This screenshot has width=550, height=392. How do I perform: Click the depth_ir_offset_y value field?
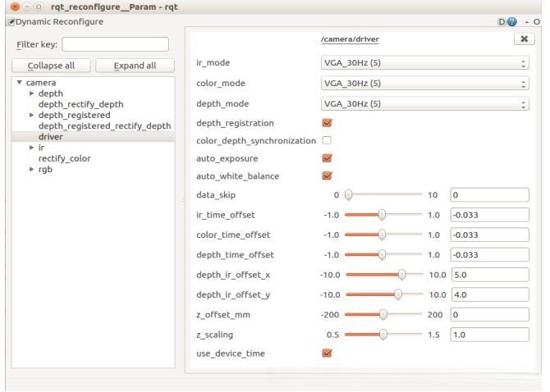pos(490,294)
